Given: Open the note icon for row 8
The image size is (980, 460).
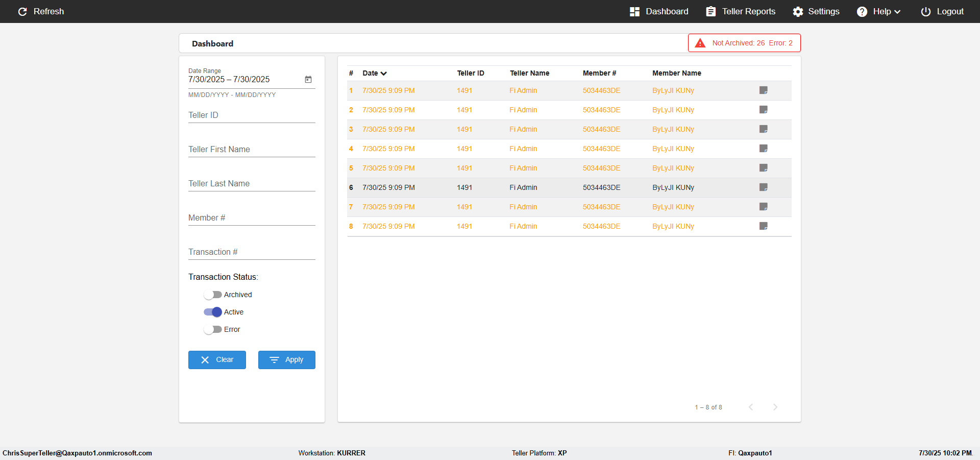Looking at the screenshot, I should 764,226.
